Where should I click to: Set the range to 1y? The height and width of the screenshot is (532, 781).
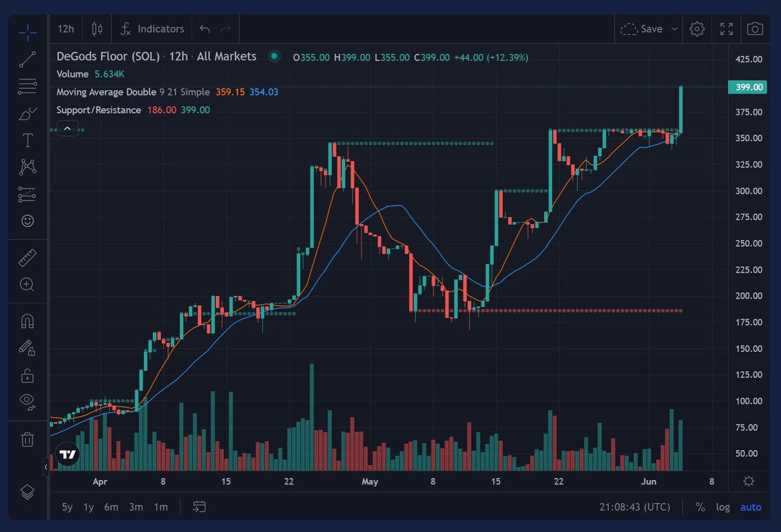89,507
